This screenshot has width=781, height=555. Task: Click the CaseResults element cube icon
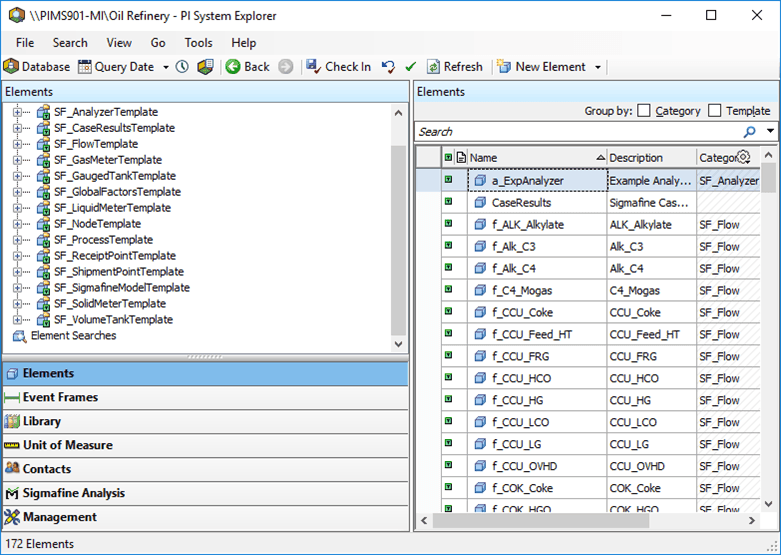point(480,202)
